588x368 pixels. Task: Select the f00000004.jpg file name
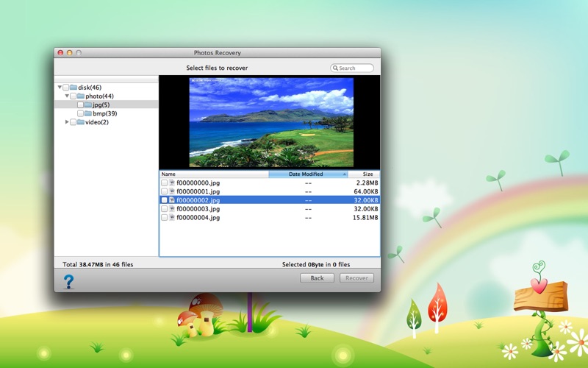pyautogui.click(x=198, y=217)
